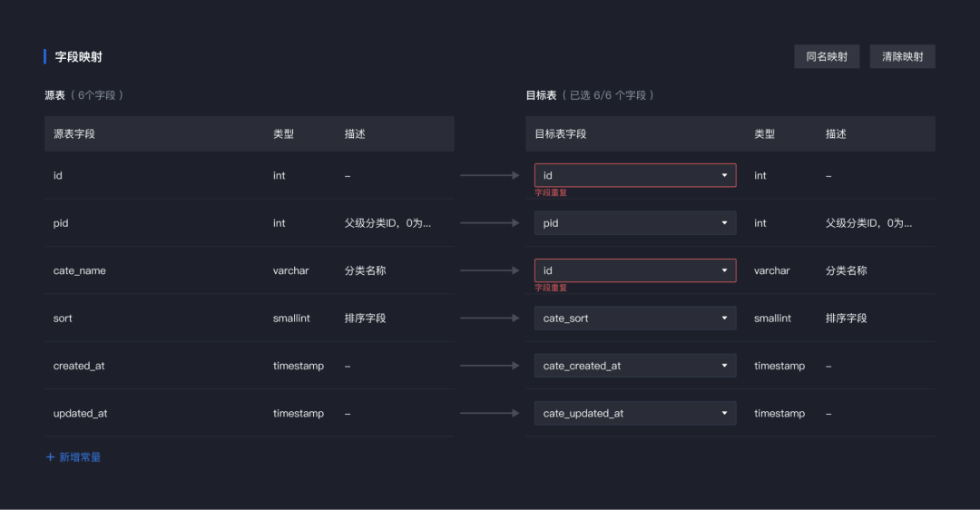The width and height of the screenshot is (980, 510).
Task: Click the plus icon beside 新增常量
Action: point(51,456)
